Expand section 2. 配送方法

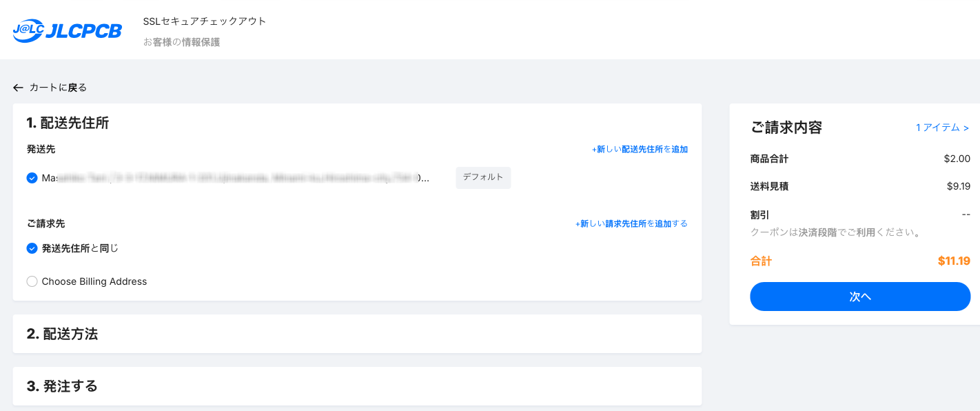357,334
